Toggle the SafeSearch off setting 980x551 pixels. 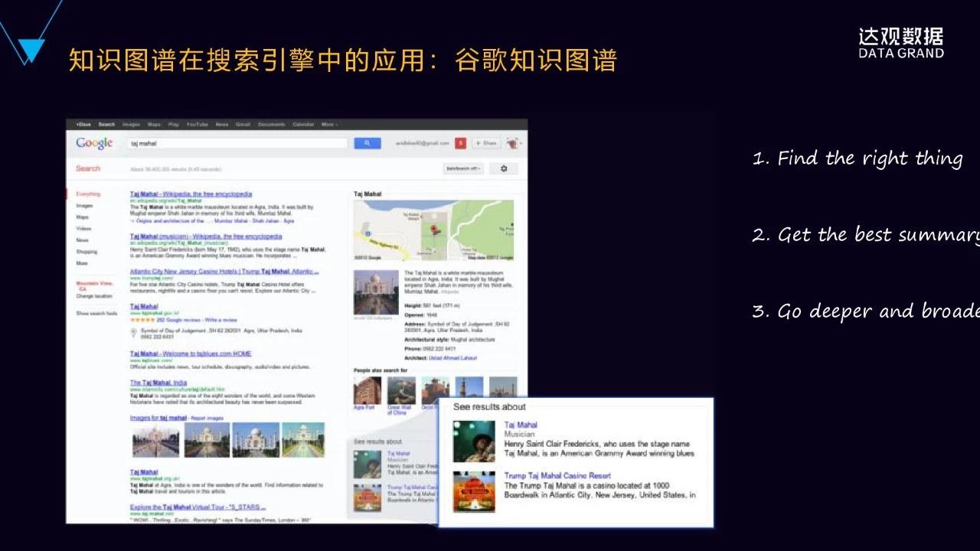tap(463, 169)
